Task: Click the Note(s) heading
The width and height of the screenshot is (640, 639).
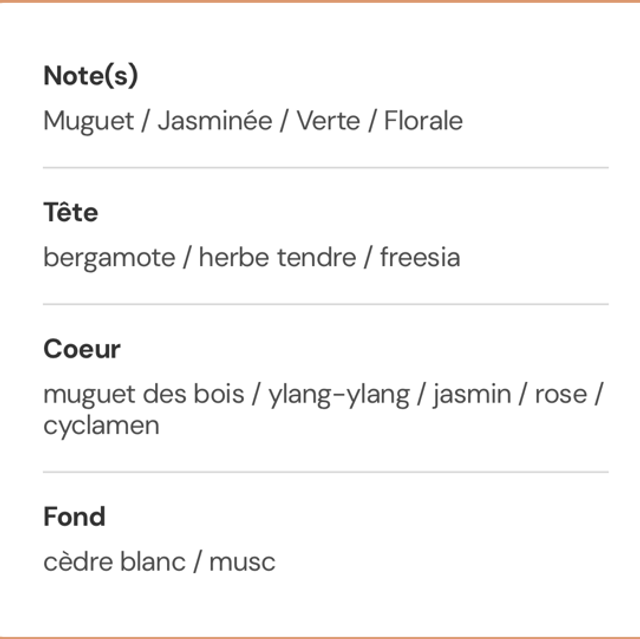Action: 90,76
